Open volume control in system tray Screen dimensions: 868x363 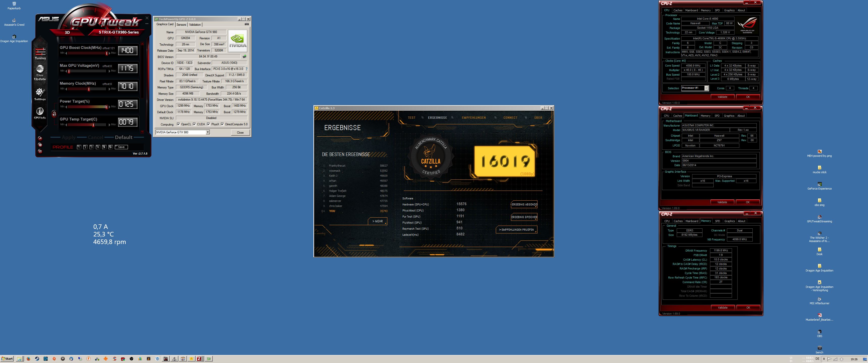click(842, 359)
